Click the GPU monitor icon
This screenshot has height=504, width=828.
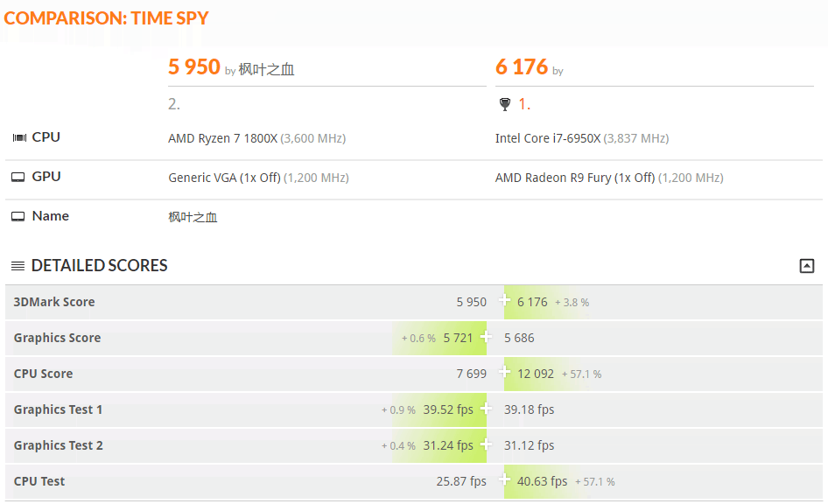(x=18, y=178)
